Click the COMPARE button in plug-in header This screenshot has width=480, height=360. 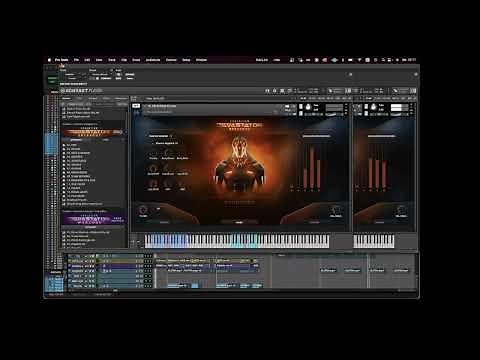coord(106,78)
